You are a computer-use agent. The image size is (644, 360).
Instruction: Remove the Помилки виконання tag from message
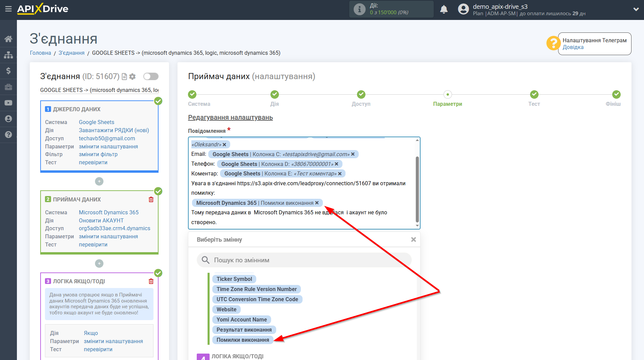click(x=317, y=203)
